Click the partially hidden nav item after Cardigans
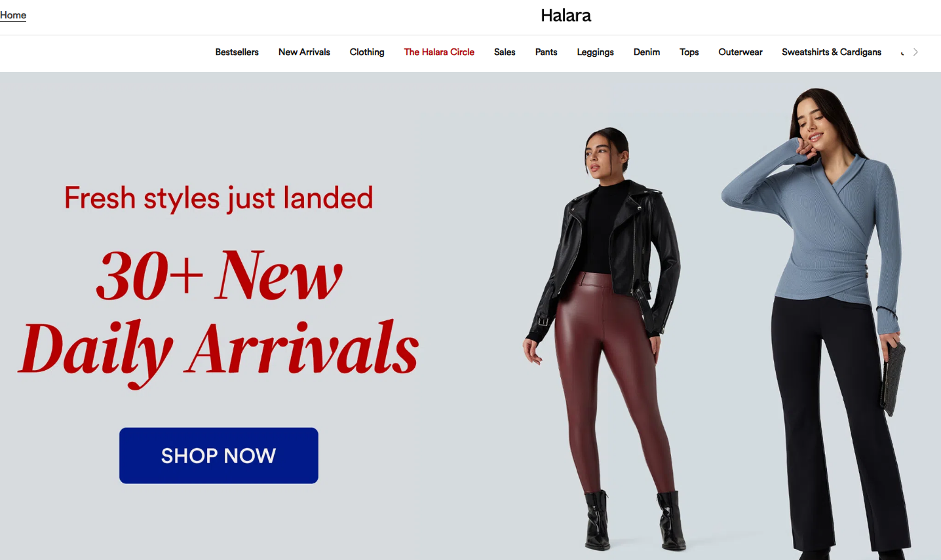941x560 pixels. click(x=903, y=52)
